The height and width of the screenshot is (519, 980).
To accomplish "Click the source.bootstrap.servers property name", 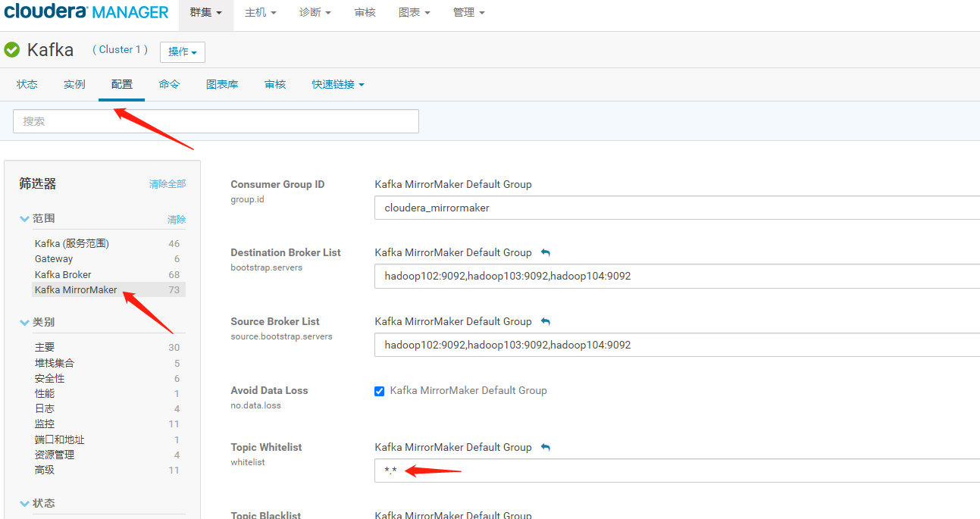I will (281, 336).
